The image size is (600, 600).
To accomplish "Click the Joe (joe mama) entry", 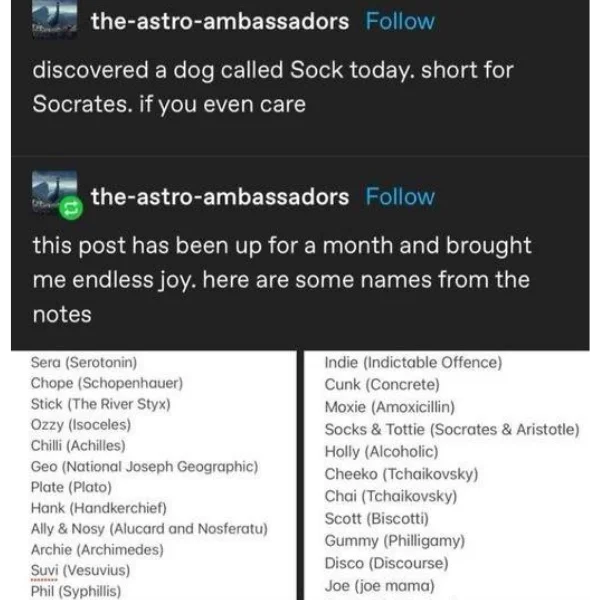I will tap(380, 586).
